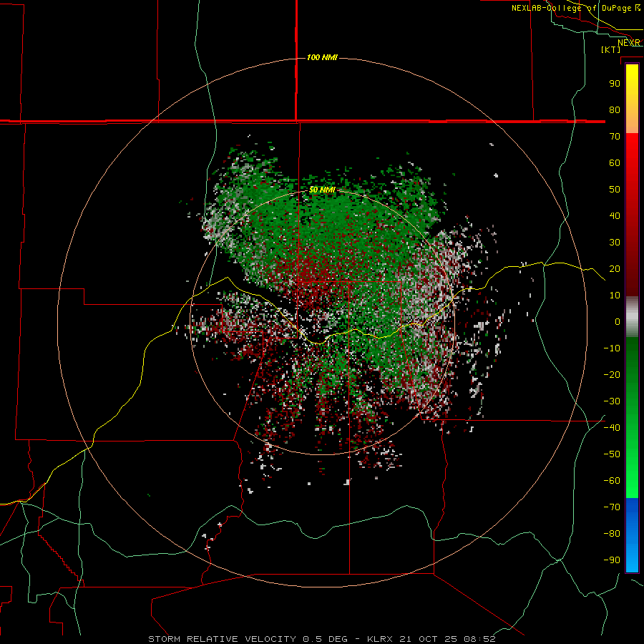Click the 50 value on the velocity scale
Screen dimensions: 644x644
(x=615, y=190)
